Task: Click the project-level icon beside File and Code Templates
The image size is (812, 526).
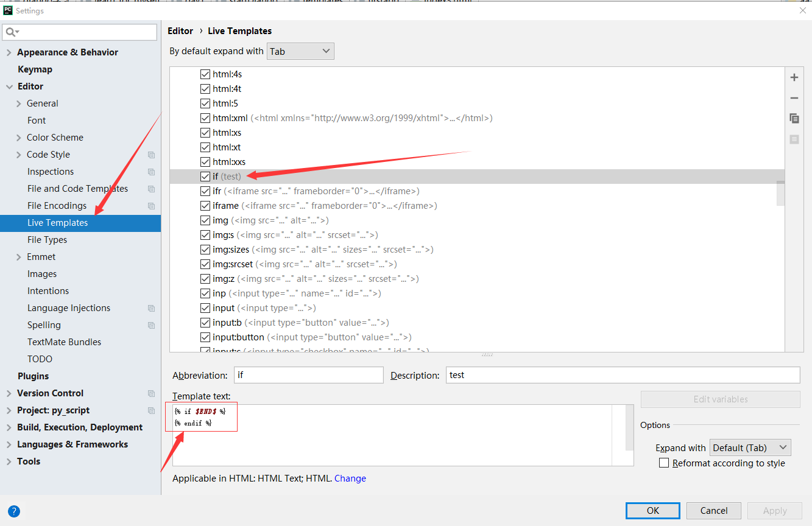Action: [151, 189]
